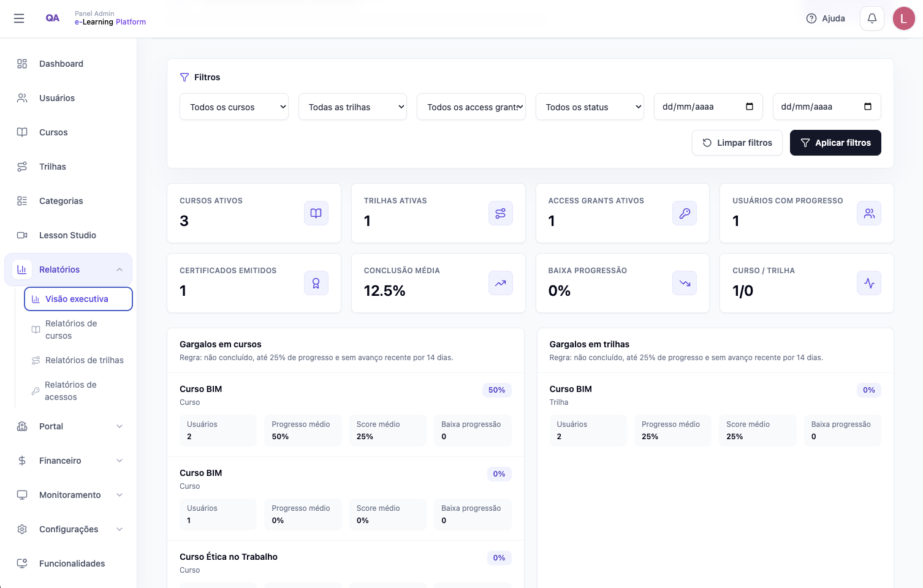The width and height of the screenshot is (923, 588).
Task: Click the trending-up icon in Conclusão Média
Action: point(501,283)
